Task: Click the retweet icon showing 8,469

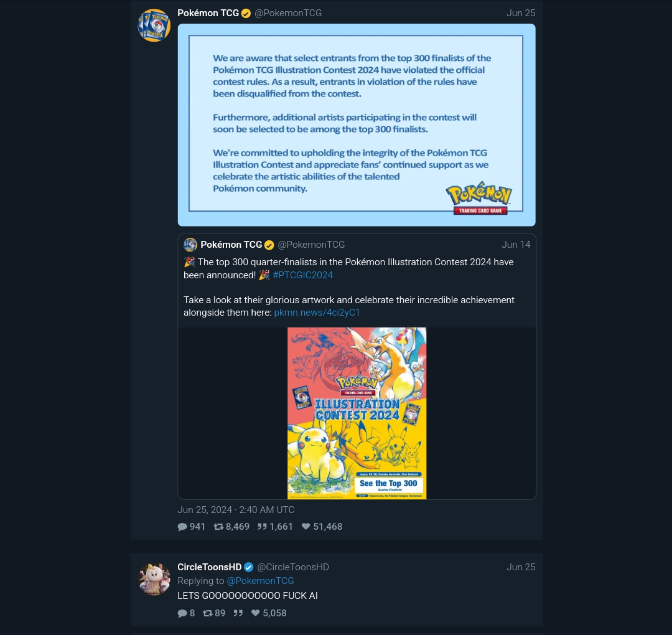Action: (x=218, y=527)
